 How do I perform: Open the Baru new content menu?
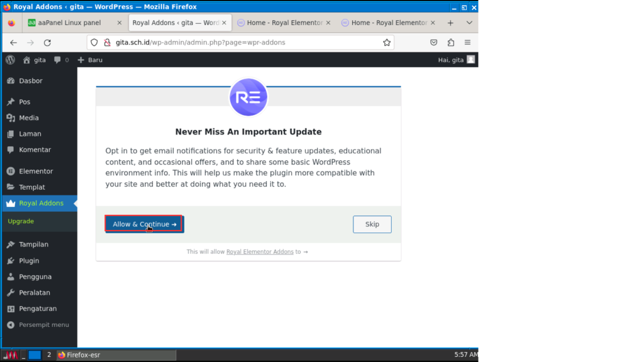[x=90, y=60]
